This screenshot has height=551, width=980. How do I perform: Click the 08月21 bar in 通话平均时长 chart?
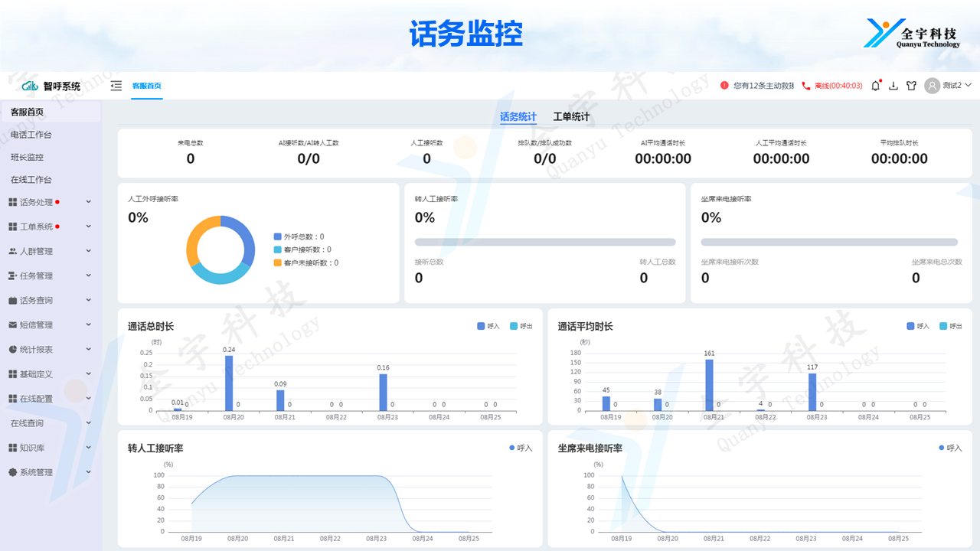pyautogui.click(x=709, y=385)
